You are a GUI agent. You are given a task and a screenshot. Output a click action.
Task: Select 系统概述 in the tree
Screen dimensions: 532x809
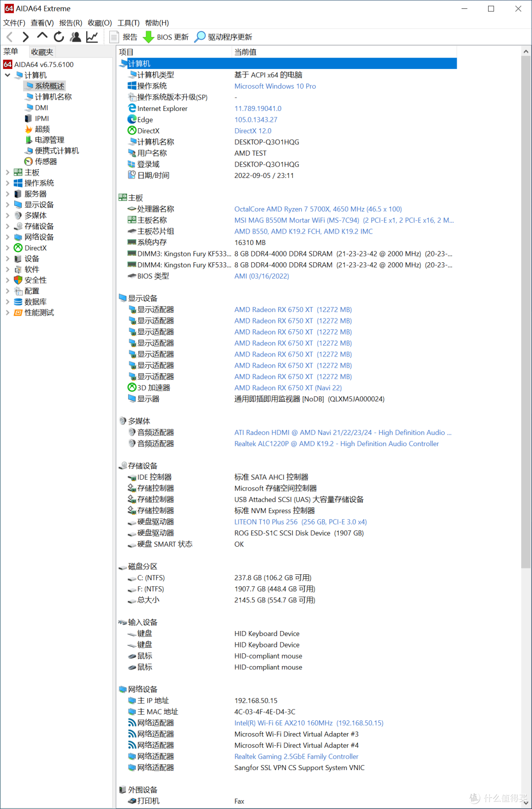[x=44, y=86]
